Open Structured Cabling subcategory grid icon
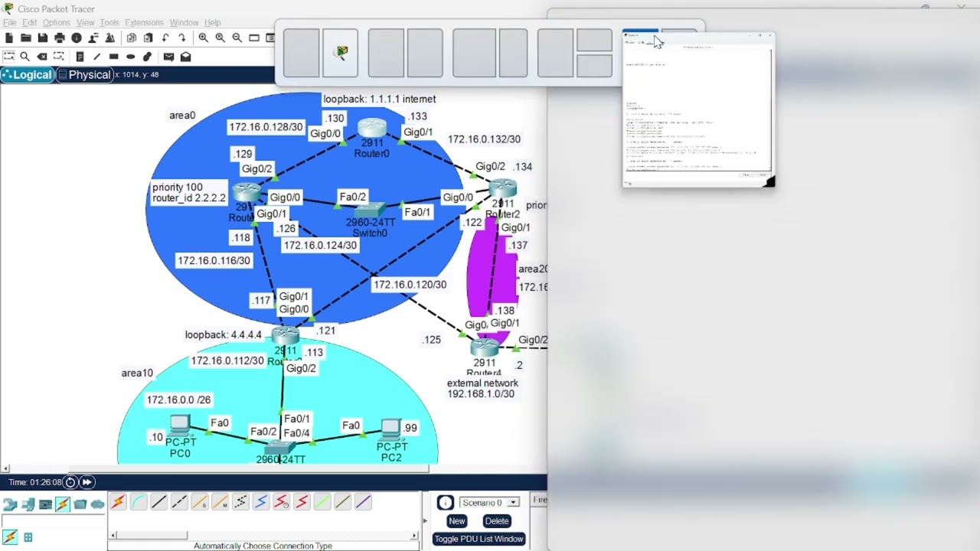The width and height of the screenshot is (980, 551). (x=28, y=537)
